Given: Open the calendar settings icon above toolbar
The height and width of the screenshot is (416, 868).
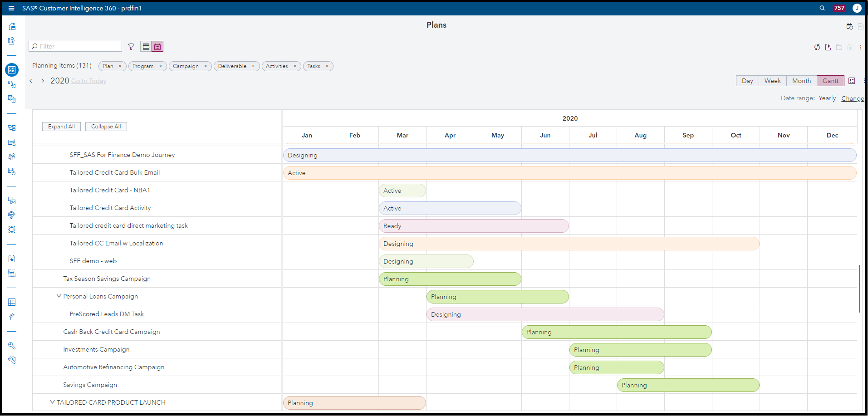Looking at the screenshot, I should [x=849, y=26].
